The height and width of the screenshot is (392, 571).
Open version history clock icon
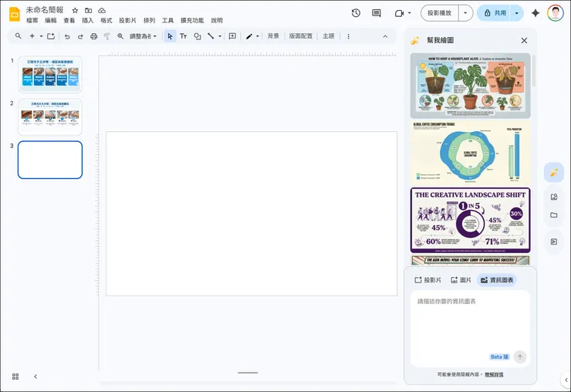coord(356,13)
